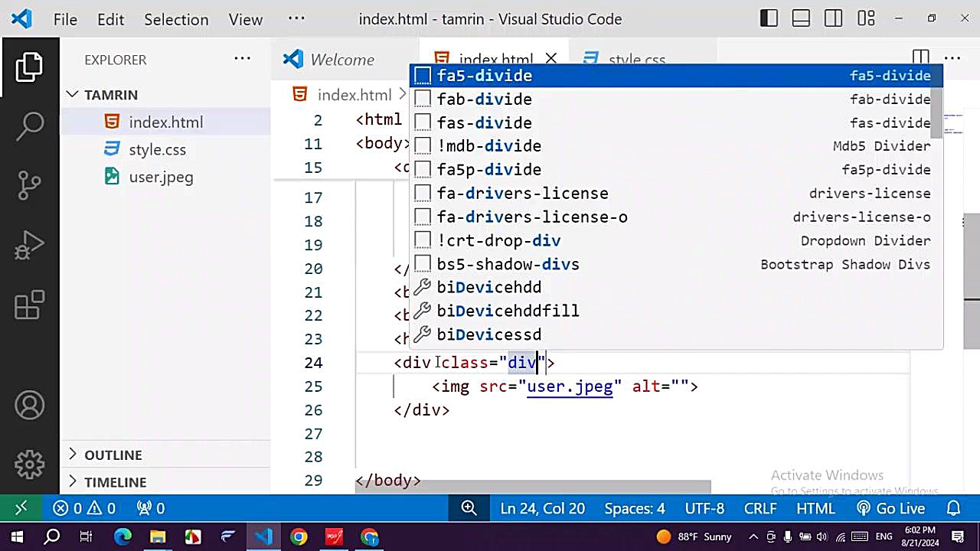980x551 pixels.
Task: Close the index.html editor tab
Action: (551, 59)
